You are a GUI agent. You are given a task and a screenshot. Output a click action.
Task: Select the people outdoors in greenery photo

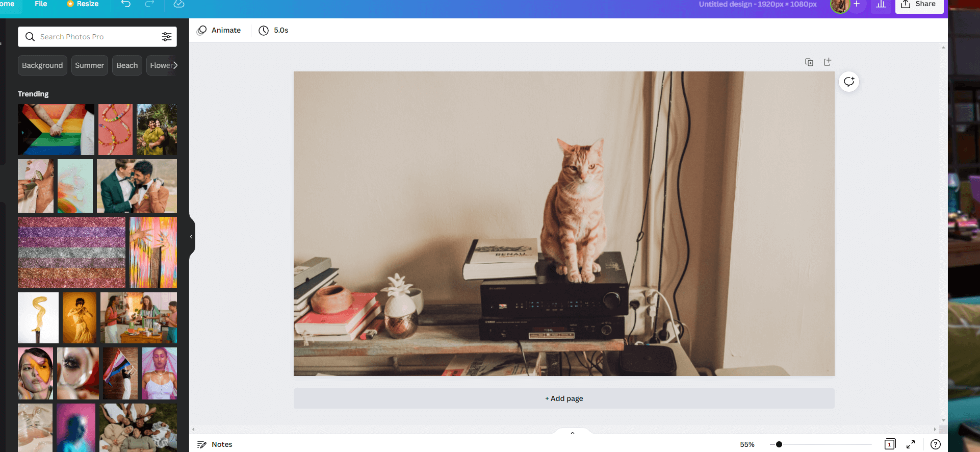157,130
